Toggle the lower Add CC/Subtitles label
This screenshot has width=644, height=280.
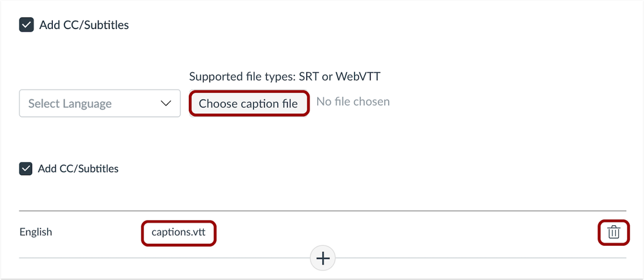coord(78,169)
